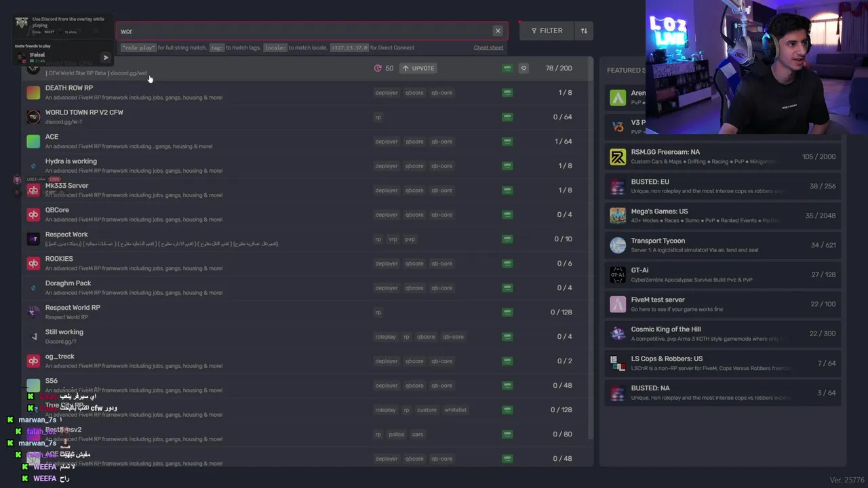The width and height of the screenshot is (868, 488).
Task: Select the deployer tag in DEATH ROW RP row
Action: [387, 93]
